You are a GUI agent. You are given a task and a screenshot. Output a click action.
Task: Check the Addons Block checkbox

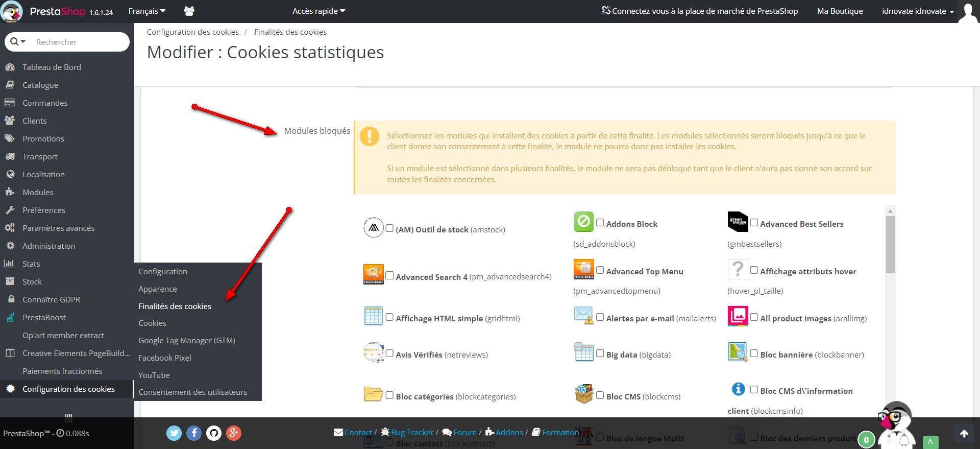click(600, 223)
